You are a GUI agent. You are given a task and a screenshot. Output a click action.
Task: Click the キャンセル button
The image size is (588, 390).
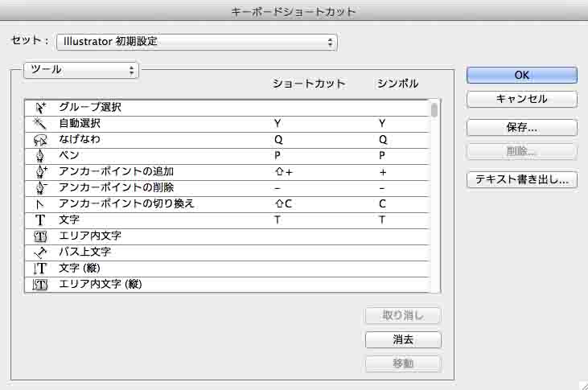point(521,99)
